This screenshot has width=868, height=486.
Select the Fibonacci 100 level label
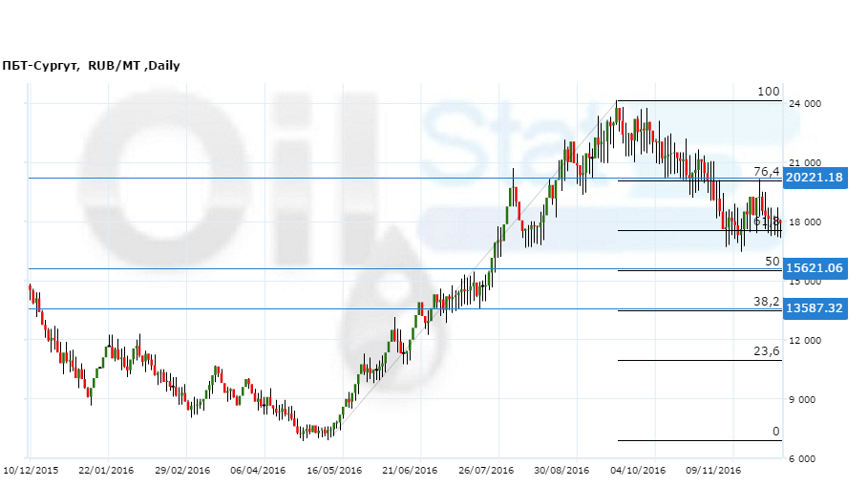coord(769,92)
